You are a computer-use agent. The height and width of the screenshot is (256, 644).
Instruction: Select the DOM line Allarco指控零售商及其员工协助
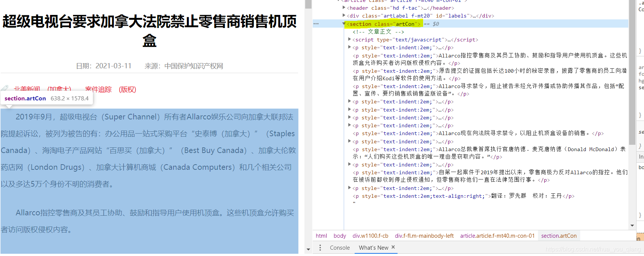[x=490, y=59]
